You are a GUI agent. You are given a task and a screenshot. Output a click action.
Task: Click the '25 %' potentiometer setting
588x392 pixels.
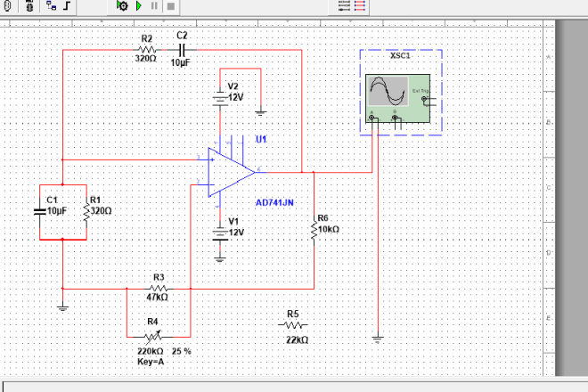[182, 351]
